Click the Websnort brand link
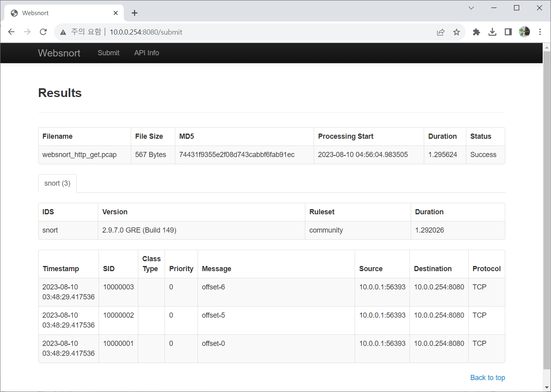Image resolution: width=551 pixels, height=392 pixels. pyautogui.click(x=59, y=53)
